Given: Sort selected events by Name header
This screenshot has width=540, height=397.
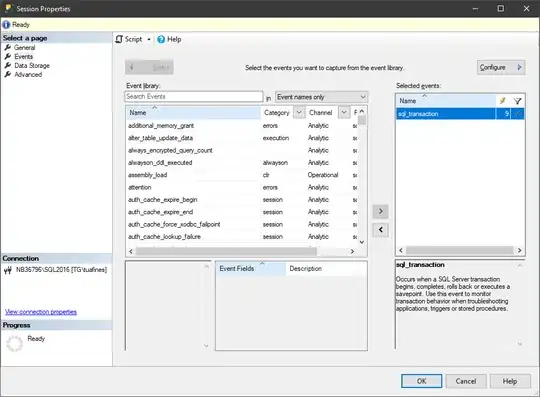Looking at the screenshot, I should [446, 101].
